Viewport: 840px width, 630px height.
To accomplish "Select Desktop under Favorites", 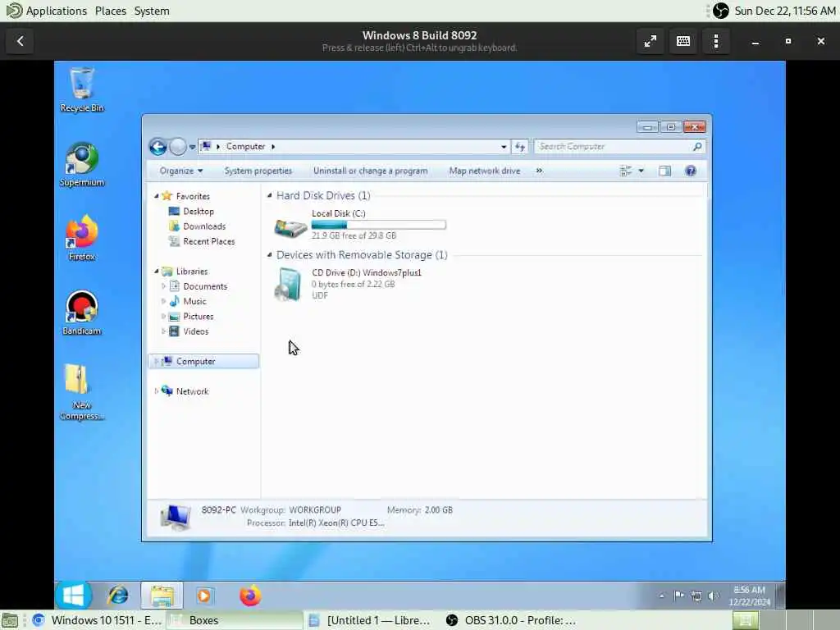I will point(199,211).
